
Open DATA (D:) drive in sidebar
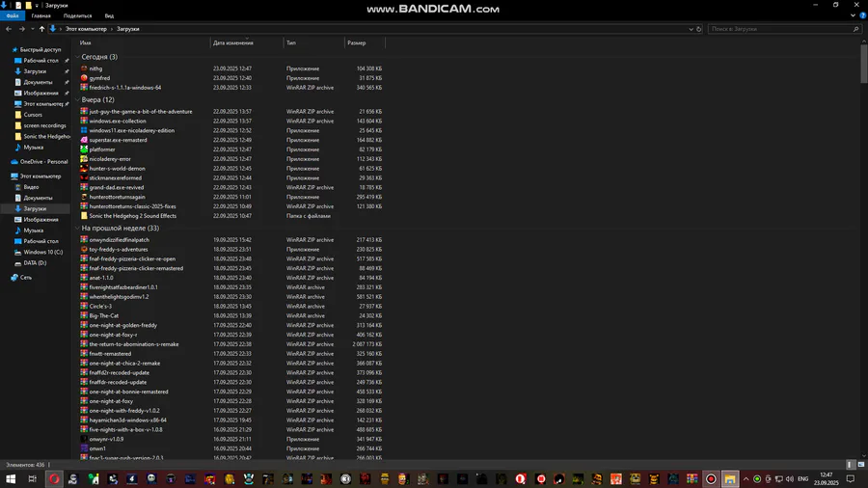coord(35,263)
